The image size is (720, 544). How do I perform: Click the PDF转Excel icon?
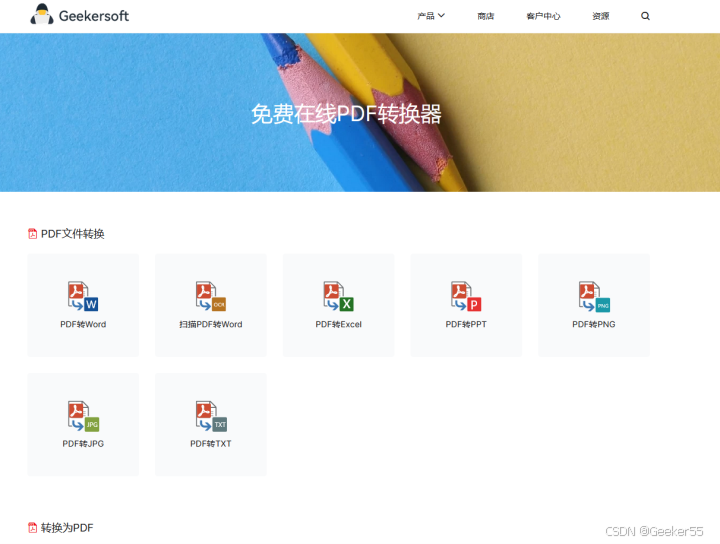338,297
